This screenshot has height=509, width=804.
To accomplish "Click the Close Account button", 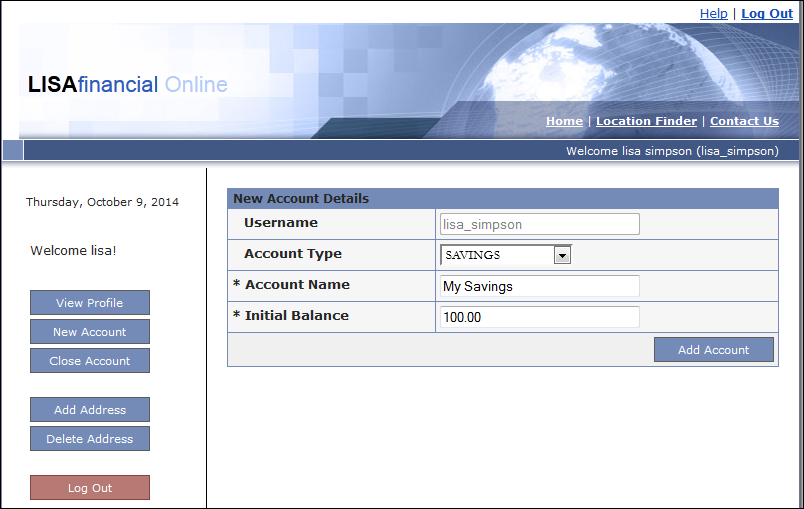I will pyautogui.click(x=90, y=361).
